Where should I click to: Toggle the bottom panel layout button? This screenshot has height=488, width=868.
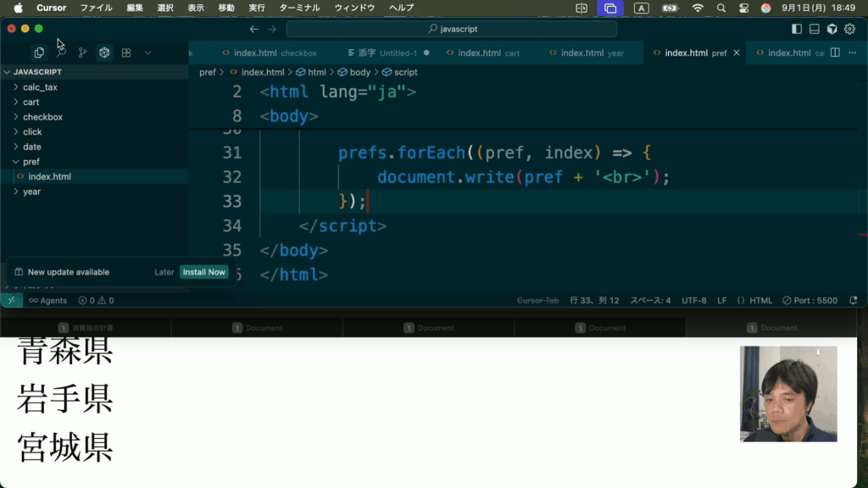[815, 29]
